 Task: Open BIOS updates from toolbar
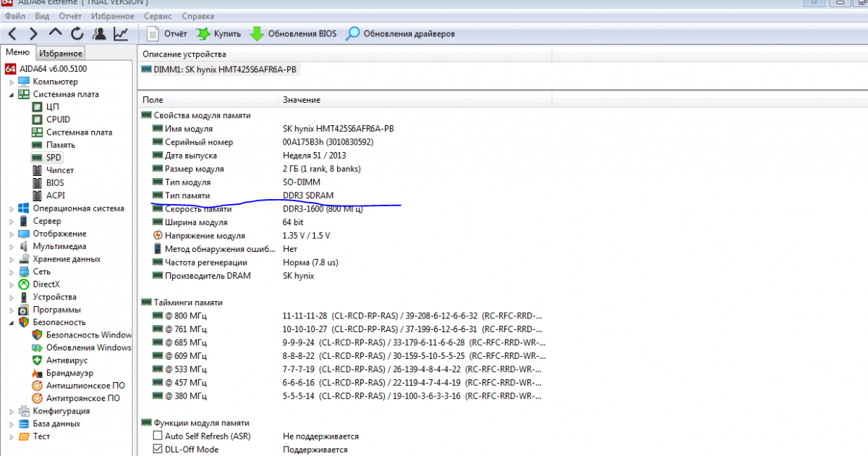(x=293, y=33)
